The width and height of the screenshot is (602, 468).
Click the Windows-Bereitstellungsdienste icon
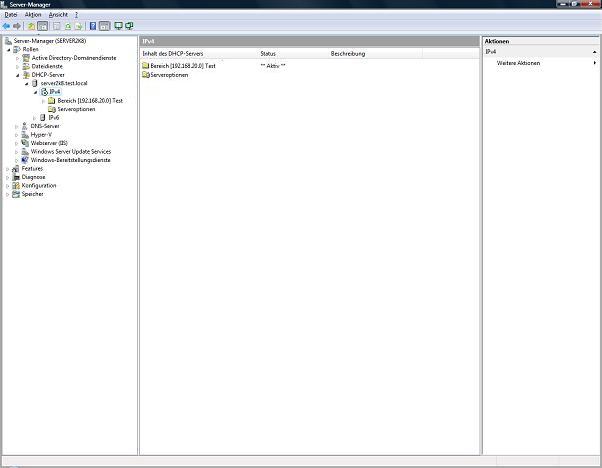pos(25,160)
